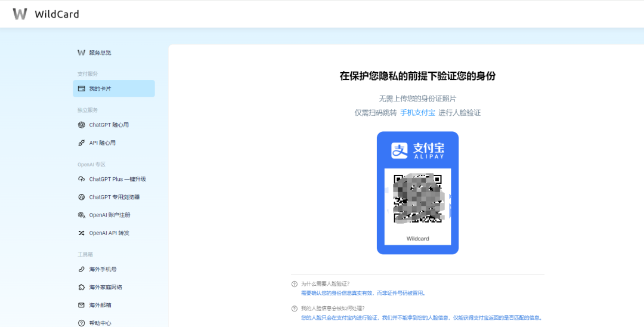Click answer text 需要确认您的身份信息真实有效
Screen dimensions: 644x327
click(x=363, y=294)
